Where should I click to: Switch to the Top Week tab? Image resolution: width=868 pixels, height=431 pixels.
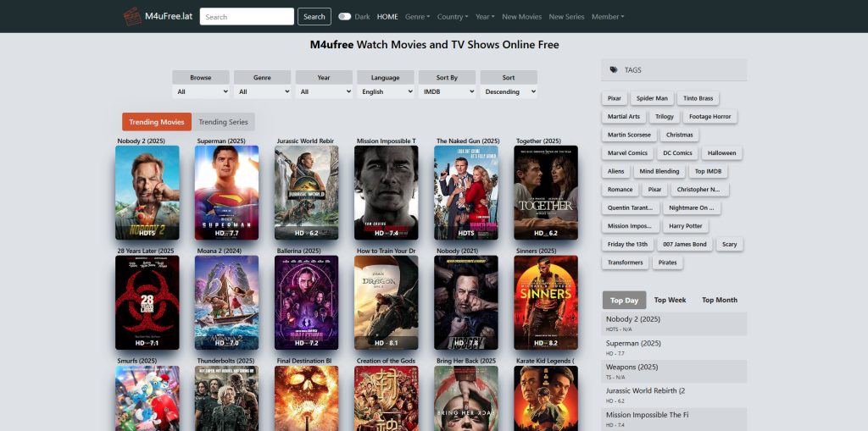tap(670, 300)
